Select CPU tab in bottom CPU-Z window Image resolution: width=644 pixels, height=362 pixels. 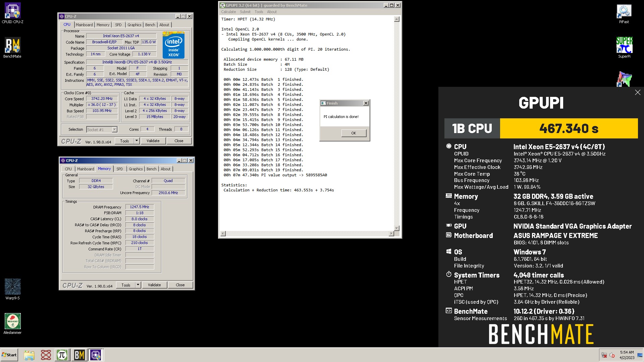click(x=68, y=169)
